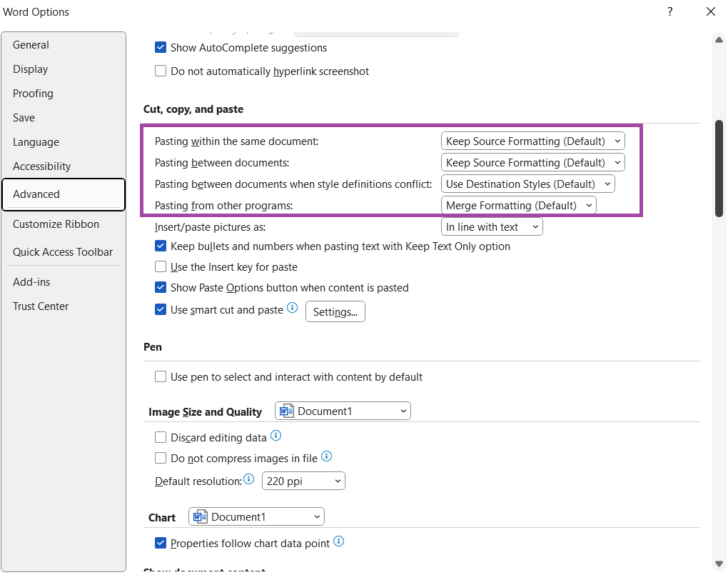Uncheck Show AutoComplete suggestions
Viewport: 728px width, 575px height.
pyautogui.click(x=161, y=47)
